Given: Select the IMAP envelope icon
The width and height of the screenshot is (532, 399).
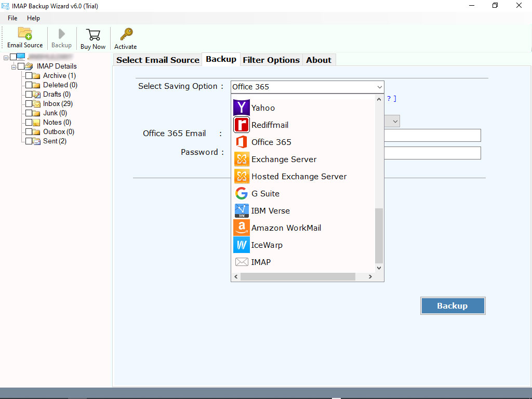Looking at the screenshot, I should click(241, 262).
